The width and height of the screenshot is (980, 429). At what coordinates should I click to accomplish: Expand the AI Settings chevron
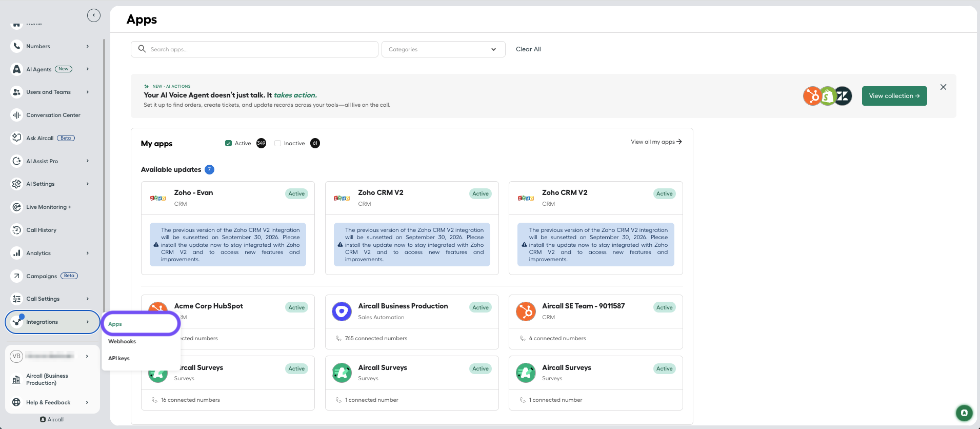tap(88, 184)
